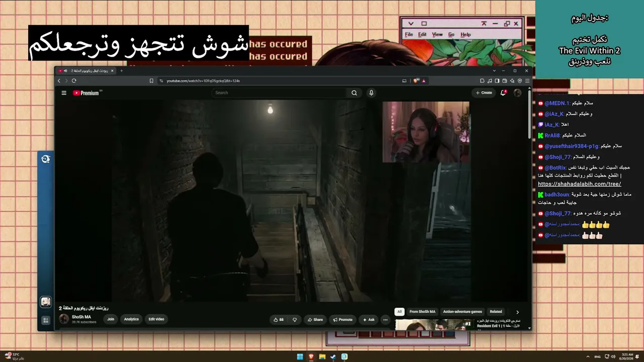The width and height of the screenshot is (644, 362).
Task: Open weather widget showing 32°C
Action: (14, 356)
